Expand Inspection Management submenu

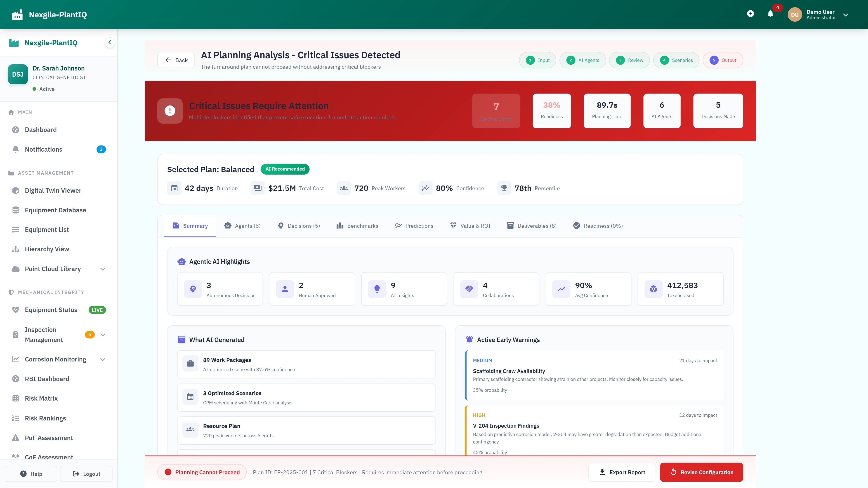coord(103,334)
